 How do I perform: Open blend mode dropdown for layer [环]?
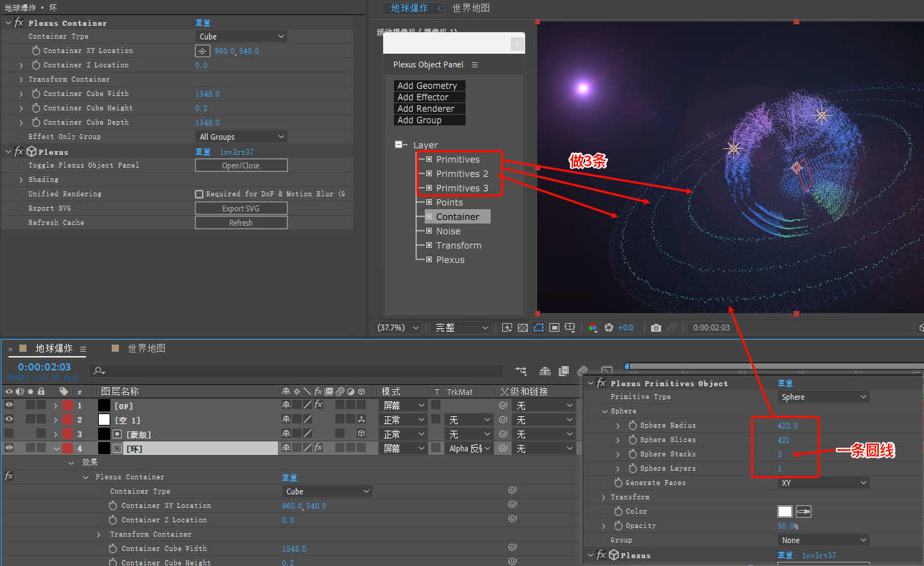click(402, 449)
